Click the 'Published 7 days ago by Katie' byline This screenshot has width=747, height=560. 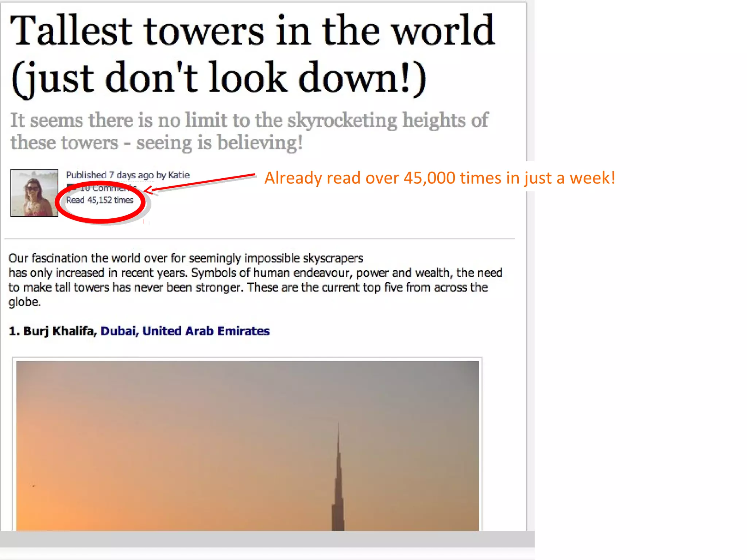tap(128, 175)
